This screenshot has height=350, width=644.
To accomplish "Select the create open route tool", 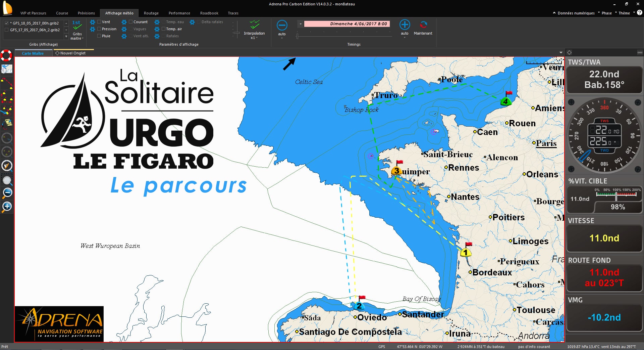I will click(x=7, y=83).
